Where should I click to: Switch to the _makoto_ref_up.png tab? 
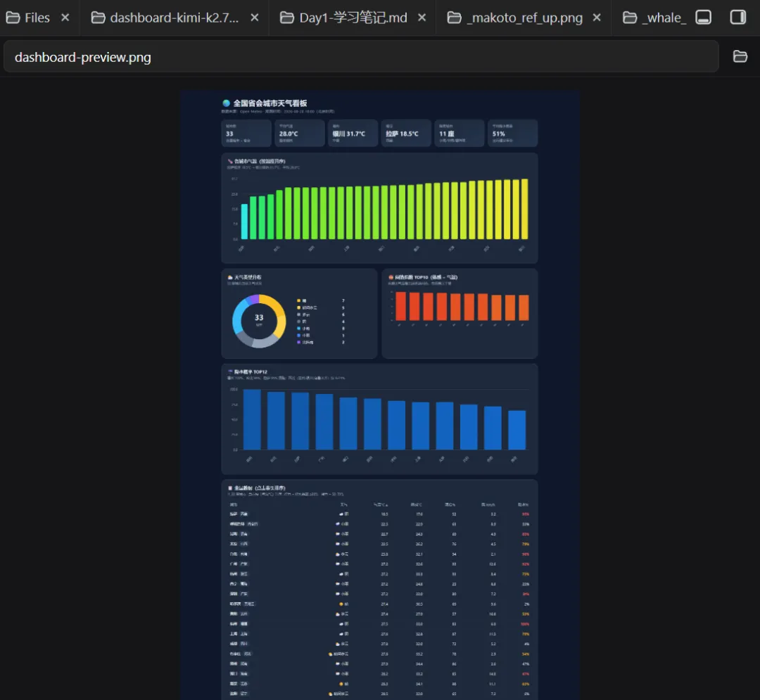514,18
